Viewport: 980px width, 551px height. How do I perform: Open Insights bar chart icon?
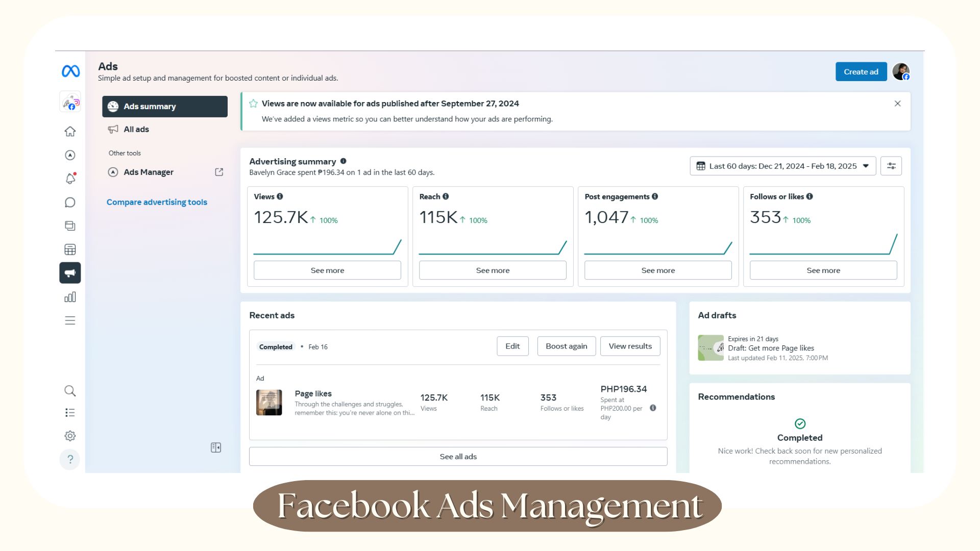click(x=70, y=297)
